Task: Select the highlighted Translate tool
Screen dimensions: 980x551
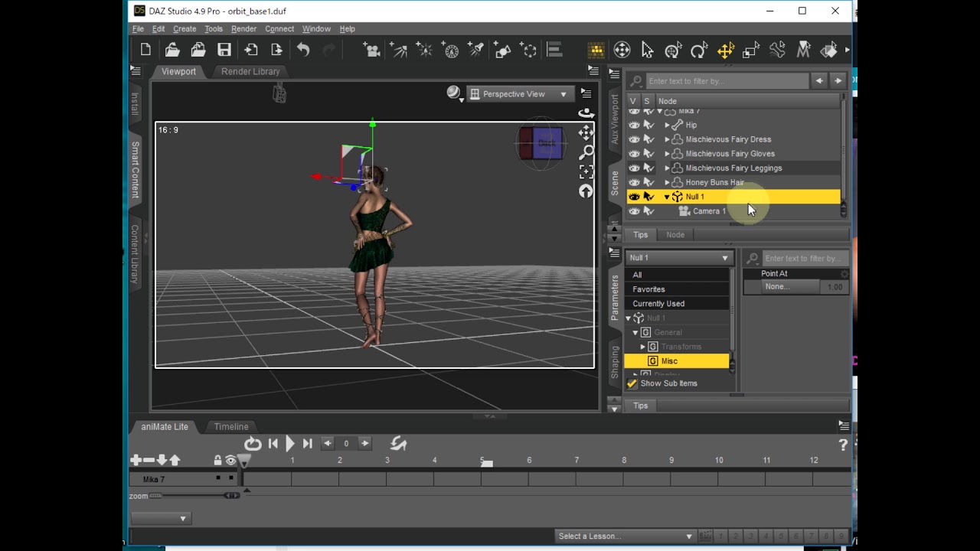Action: pos(725,51)
